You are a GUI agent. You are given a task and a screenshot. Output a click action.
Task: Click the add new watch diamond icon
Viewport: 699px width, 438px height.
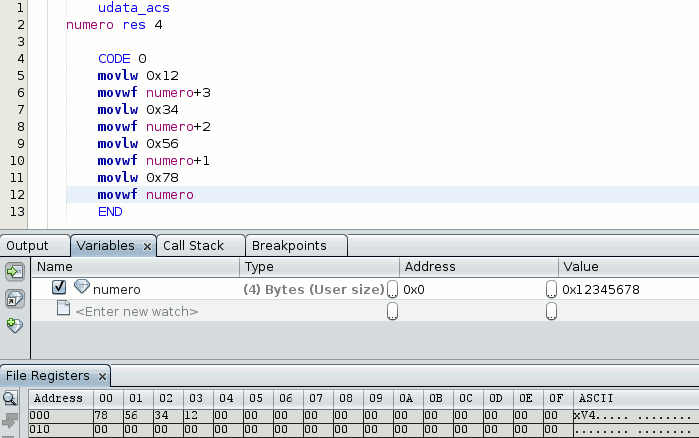(15, 325)
